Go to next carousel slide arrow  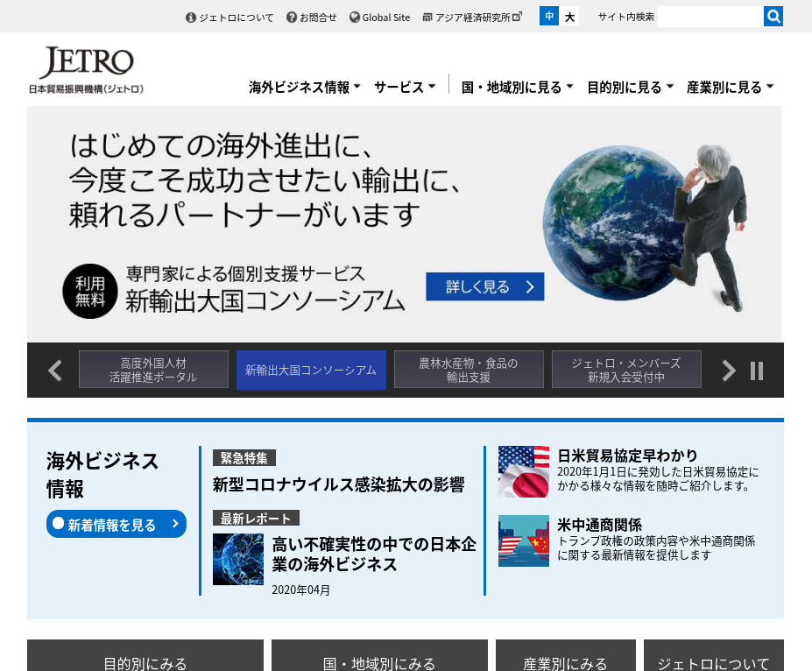(x=729, y=371)
